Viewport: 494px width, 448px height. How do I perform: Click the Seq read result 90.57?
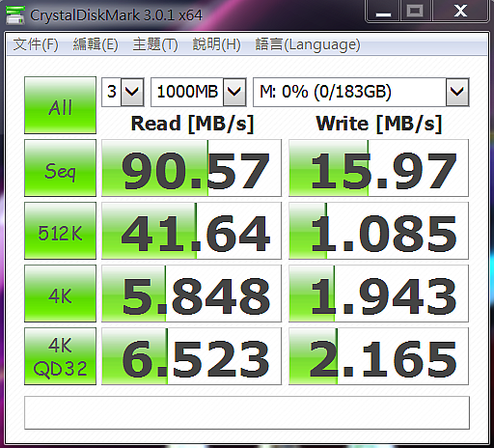(191, 168)
